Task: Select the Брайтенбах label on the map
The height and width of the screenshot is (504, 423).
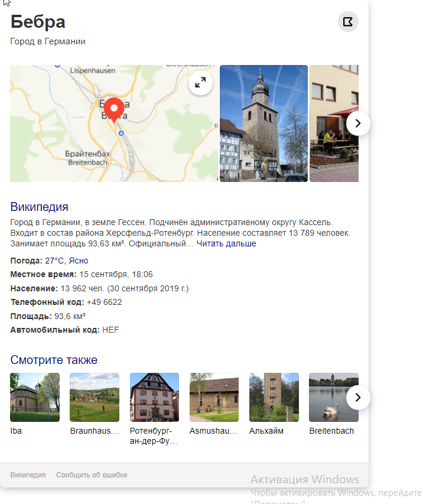Action: pyautogui.click(x=87, y=154)
